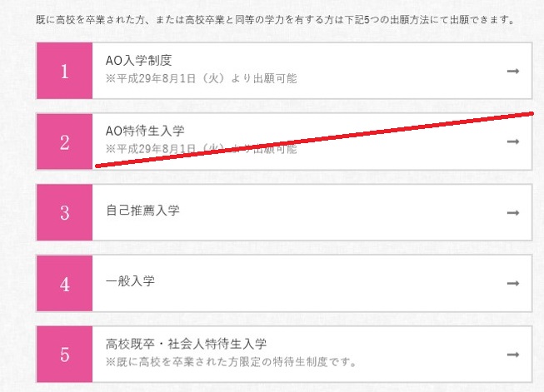Click the intro text about 下記5つの出願方法
Image resolution: width=544 pixels, height=392 pixels.
276,20
